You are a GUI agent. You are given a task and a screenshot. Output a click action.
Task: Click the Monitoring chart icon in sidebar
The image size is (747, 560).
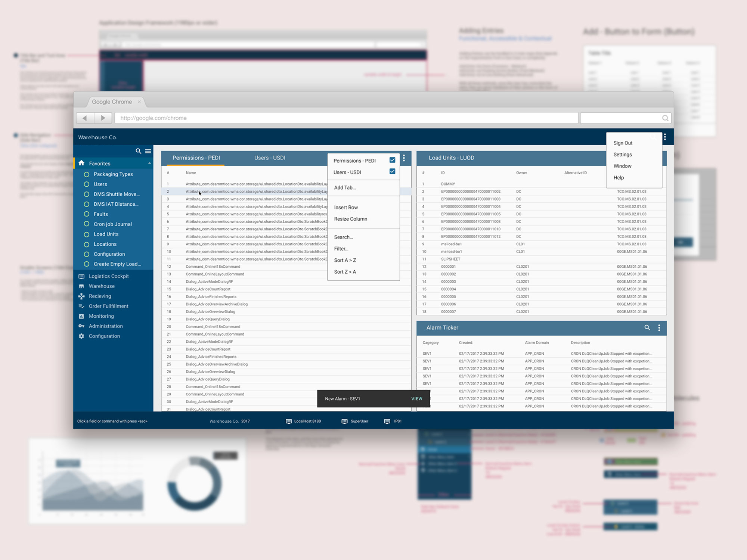(81, 316)
